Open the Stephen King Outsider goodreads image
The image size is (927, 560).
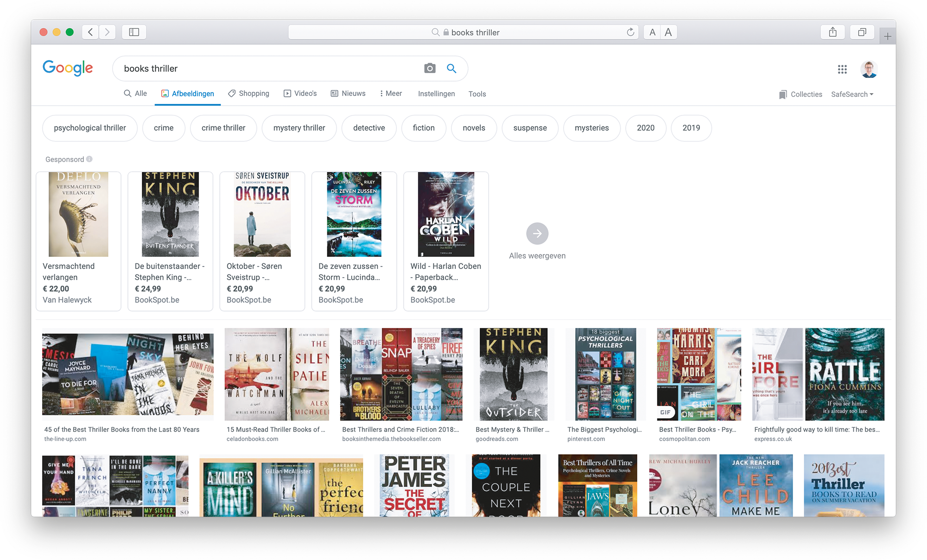point(514,374)
